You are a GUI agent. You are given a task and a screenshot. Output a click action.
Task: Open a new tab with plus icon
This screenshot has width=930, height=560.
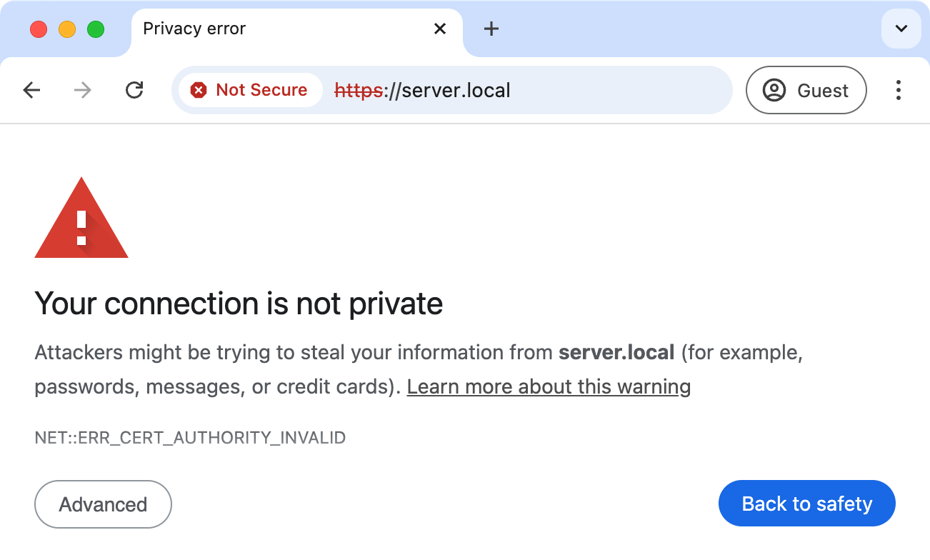click(491, 29)
